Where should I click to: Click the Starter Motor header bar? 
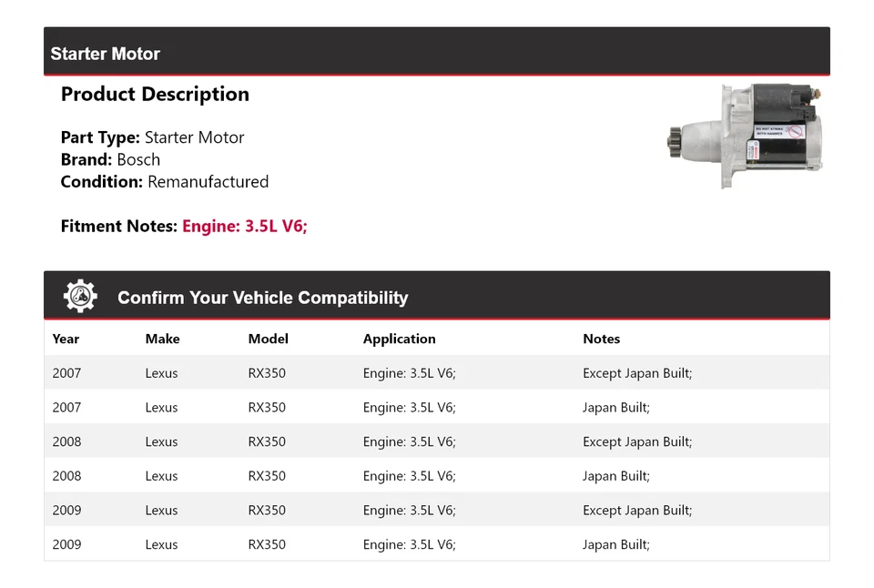[436, 53]
